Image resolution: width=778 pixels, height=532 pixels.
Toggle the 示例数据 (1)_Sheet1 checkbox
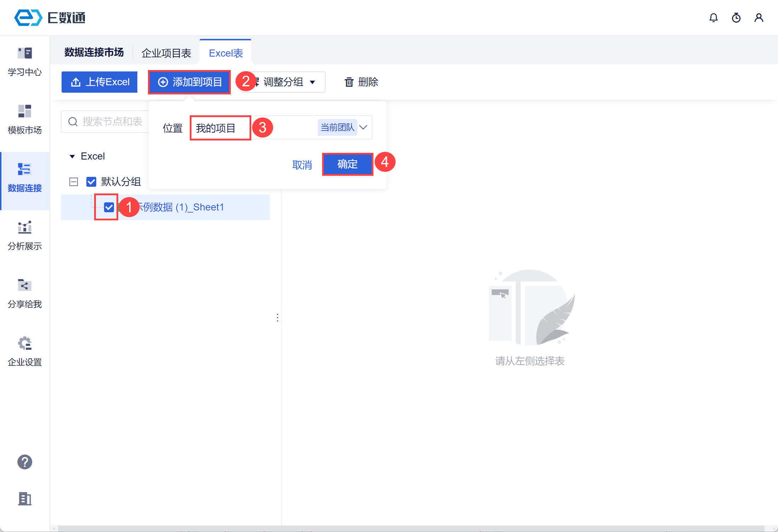(x=109, y=207)
